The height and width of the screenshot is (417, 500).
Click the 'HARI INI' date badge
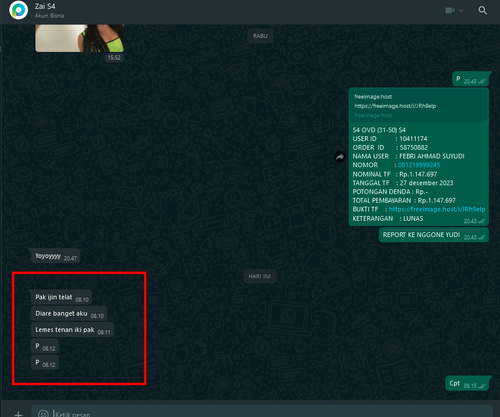click(x=259, y=276)
